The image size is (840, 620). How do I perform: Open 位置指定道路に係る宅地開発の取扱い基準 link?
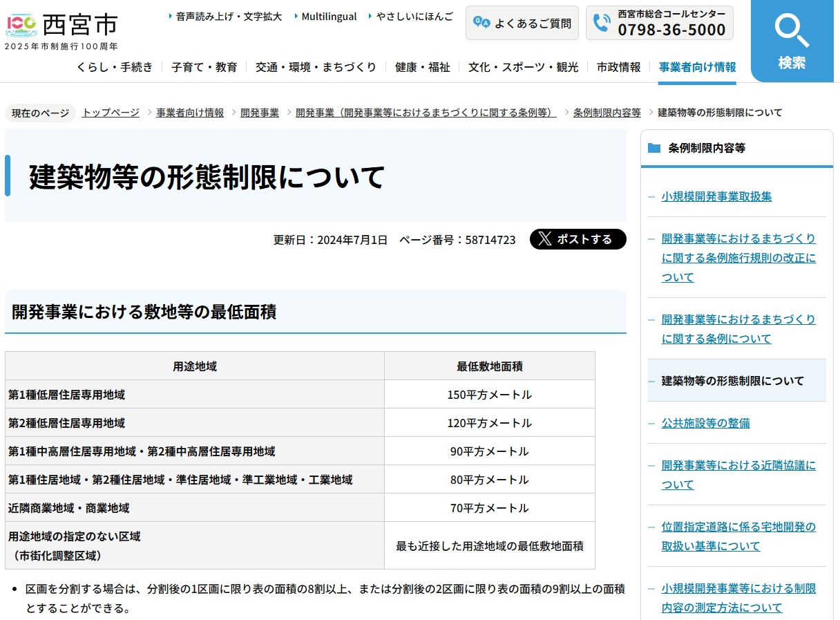738,536
